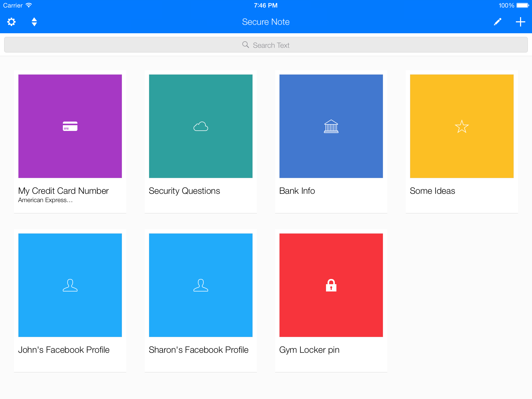This screenshot has width=532, height=399.
Task: Tap the sort up-down arrows icon
Action: (x=34, y=22)
